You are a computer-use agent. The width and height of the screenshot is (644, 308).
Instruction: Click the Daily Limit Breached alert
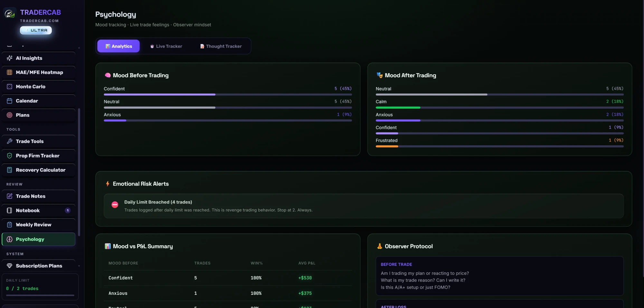coord(364,206)
